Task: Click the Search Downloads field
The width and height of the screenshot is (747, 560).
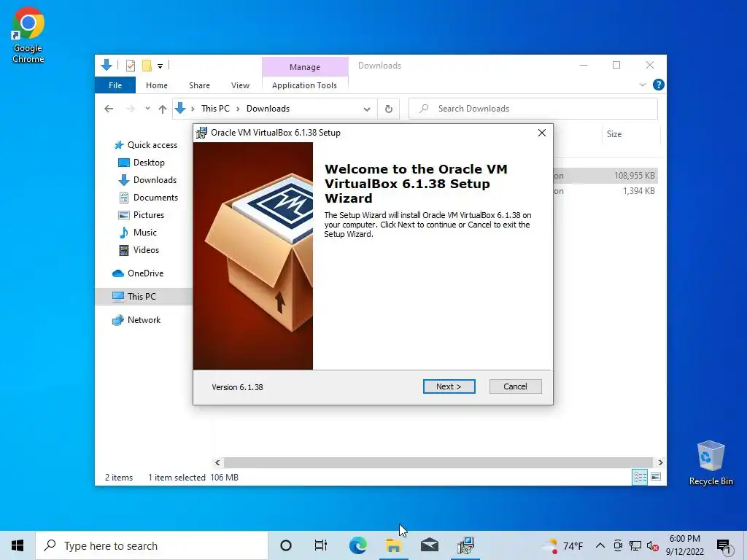Action: [533, 109]
